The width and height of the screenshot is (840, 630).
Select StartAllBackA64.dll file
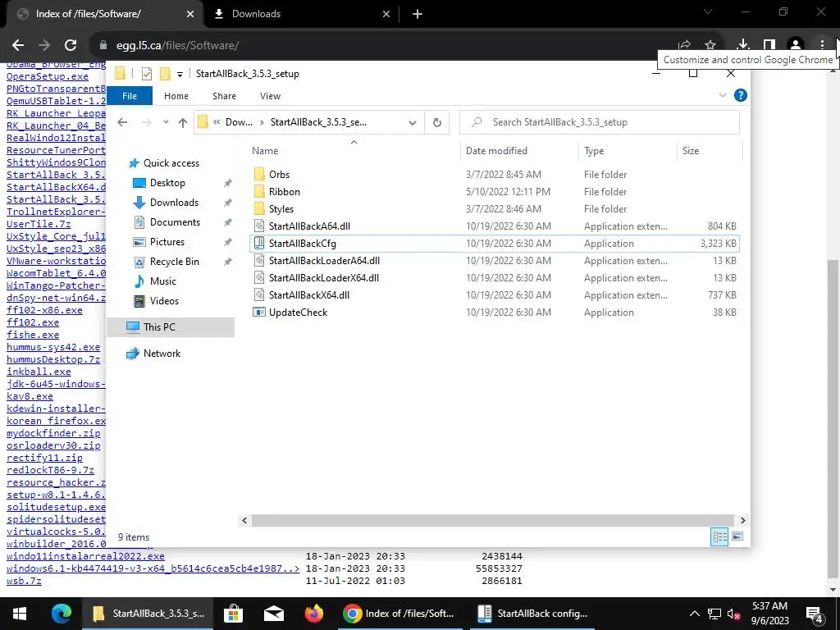[x=309, y=226]
